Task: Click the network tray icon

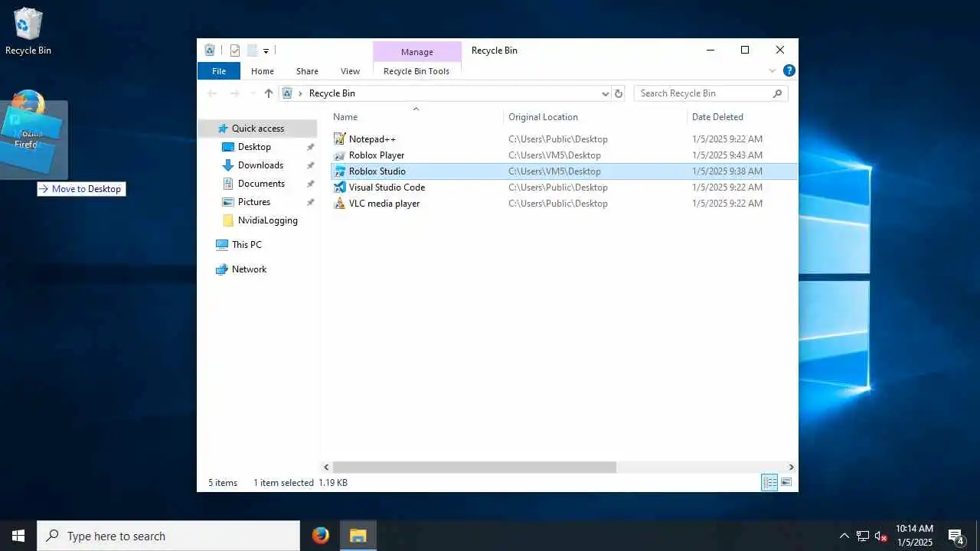Action: [x=863, y=536]
